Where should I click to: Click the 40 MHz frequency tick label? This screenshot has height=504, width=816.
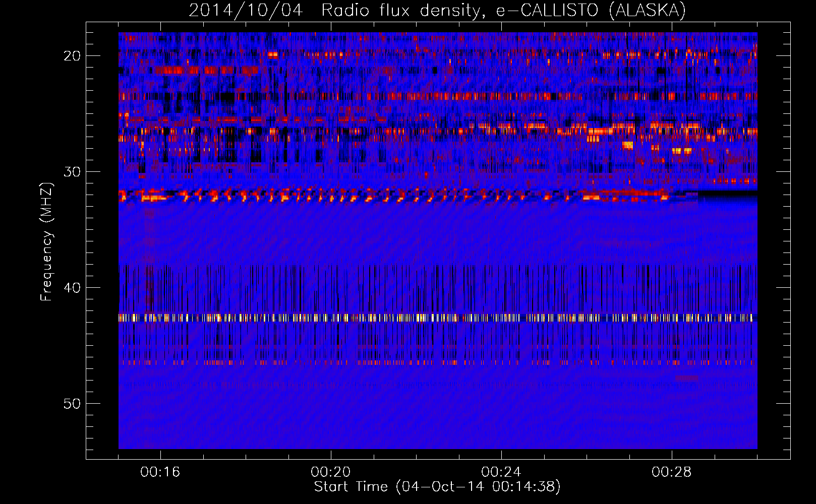(x=72, y=288)
